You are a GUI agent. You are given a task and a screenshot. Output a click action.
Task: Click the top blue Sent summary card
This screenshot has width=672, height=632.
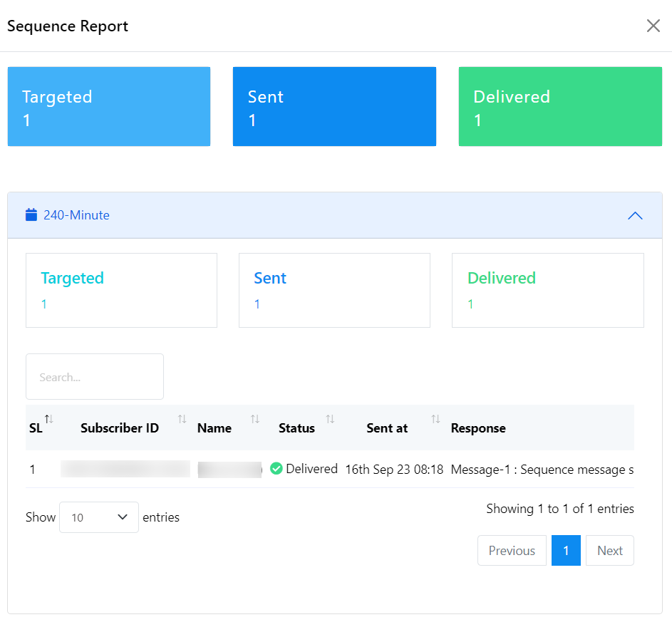[334, 107]
